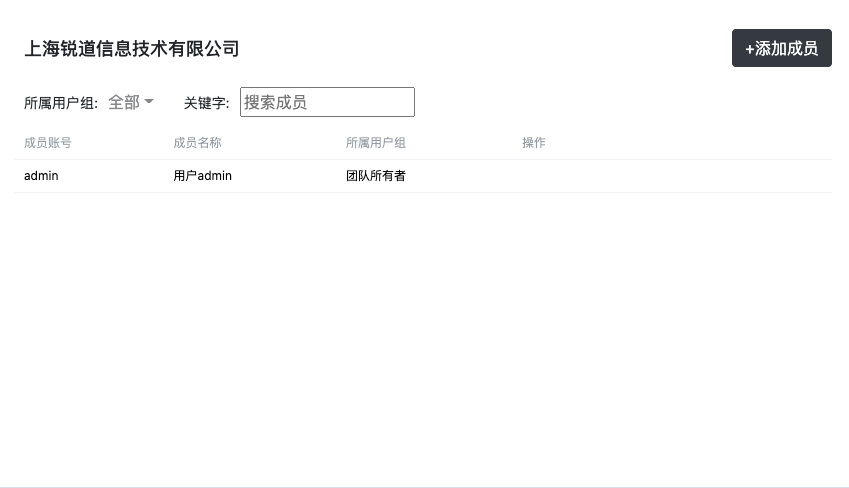Select the 用户admin member name cell
This screenshot has width=849, height=488.
pos(202,176)
